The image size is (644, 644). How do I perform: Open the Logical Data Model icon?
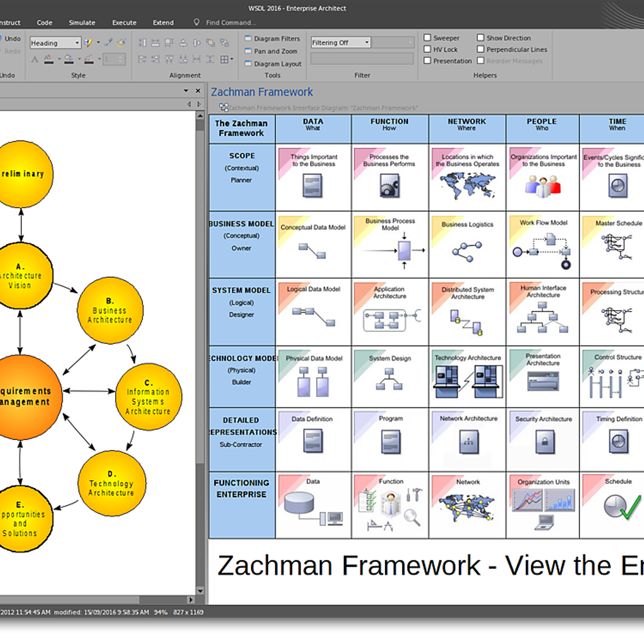(x=314, y=317)
